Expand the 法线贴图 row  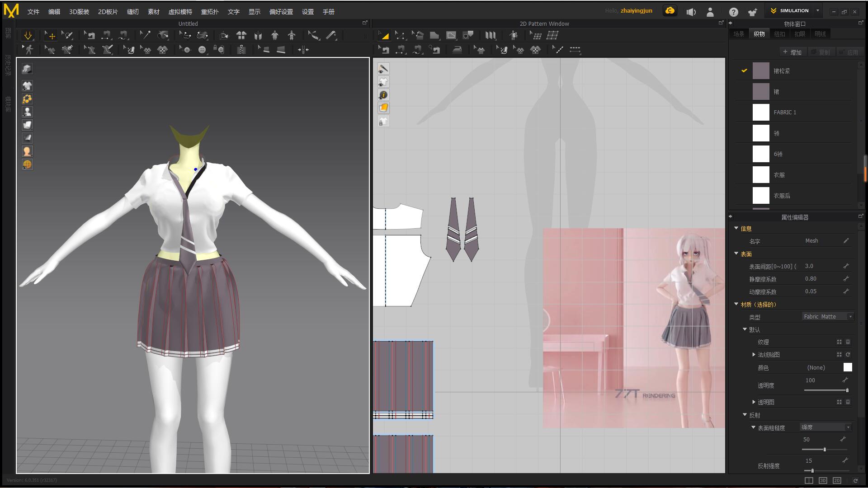754,355
